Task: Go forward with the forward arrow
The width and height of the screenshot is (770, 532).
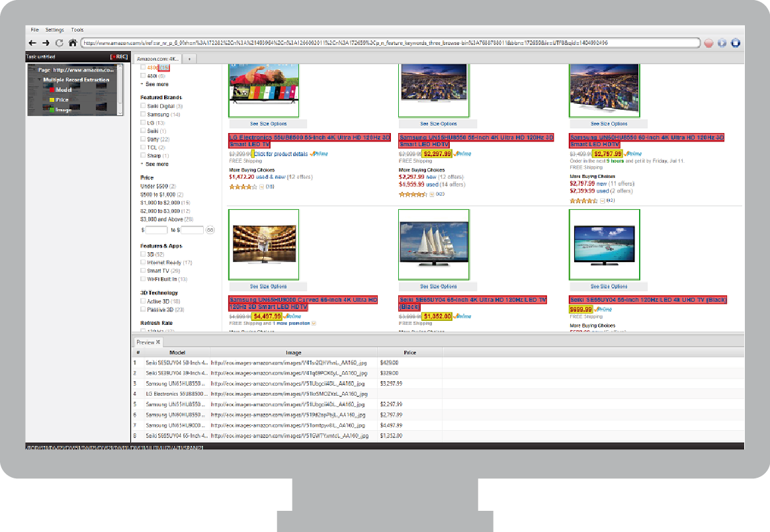Action: point(46,43)
